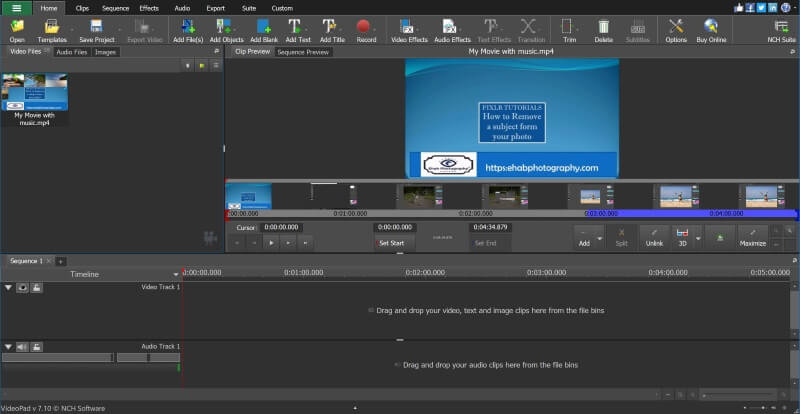Click the Maximize preview button
The height and width of the screenshot is (414, 800).
click(x=753, y=238)
